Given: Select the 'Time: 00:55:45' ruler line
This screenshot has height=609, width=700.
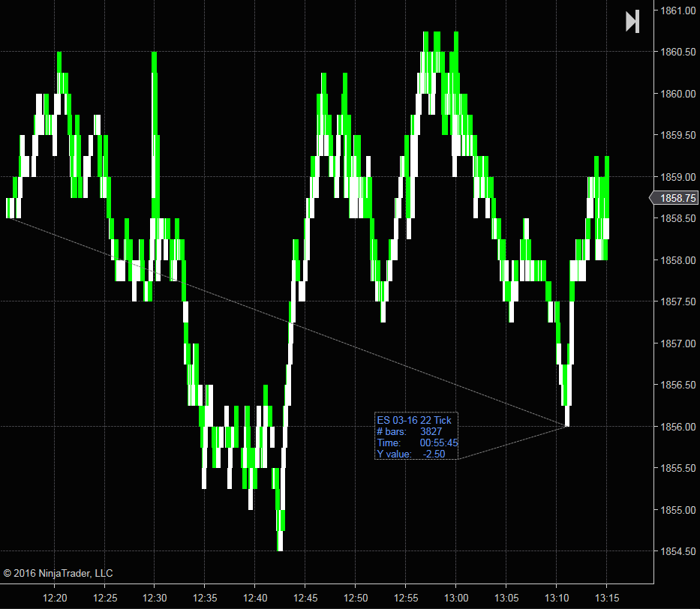Looking at the screenshot, I should pyautogui.click(x=417, y=442).
